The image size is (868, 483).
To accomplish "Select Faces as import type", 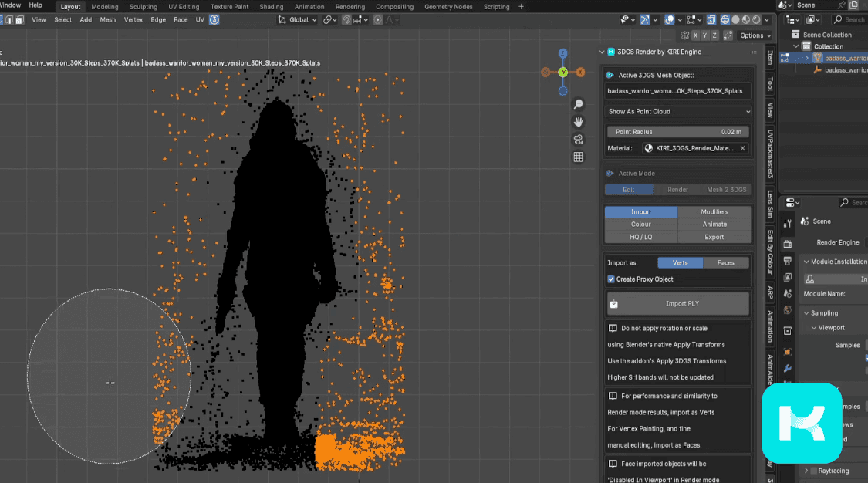I will coord(726,263).
